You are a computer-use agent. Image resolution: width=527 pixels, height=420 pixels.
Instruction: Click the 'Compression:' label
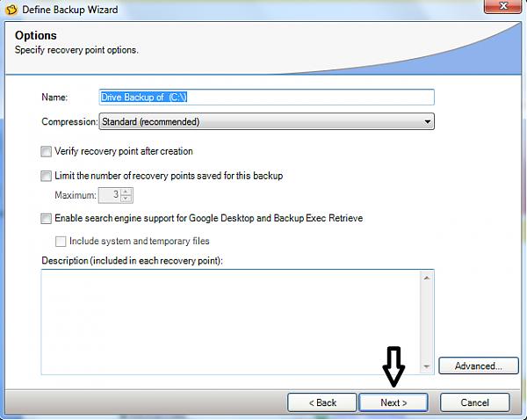point(69,121)
